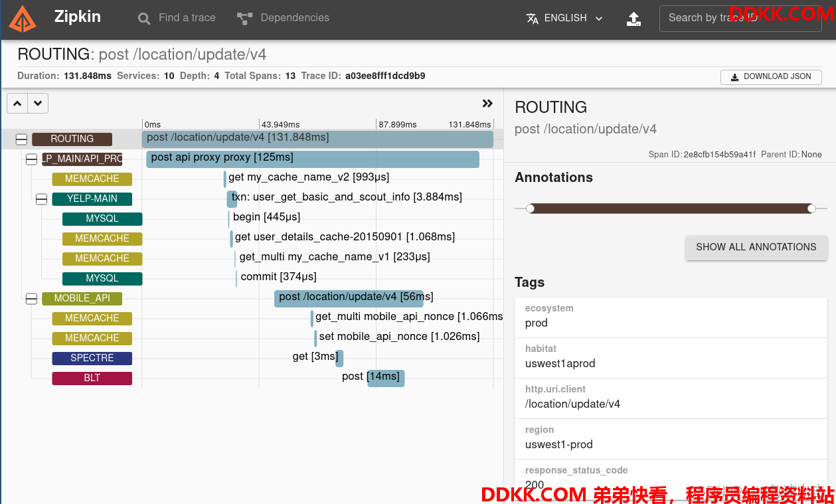Click the Zipkin logo icon
The image size is (836, 504).
23,19
